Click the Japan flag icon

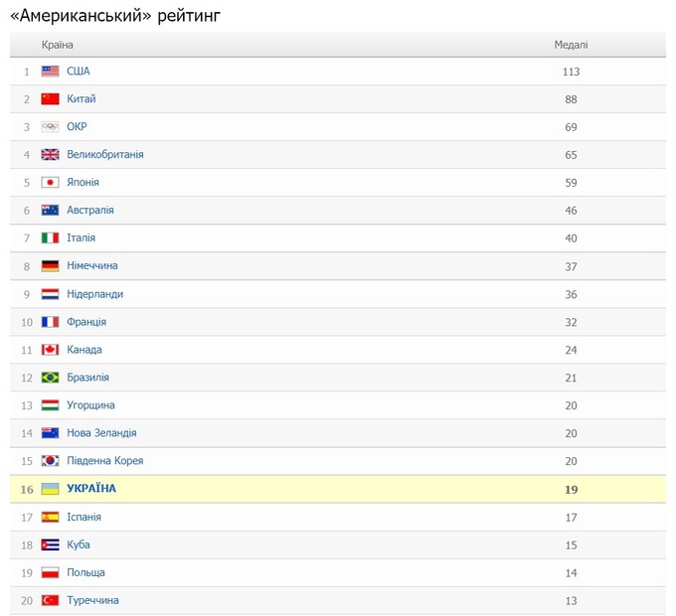[x=50, y=183]
